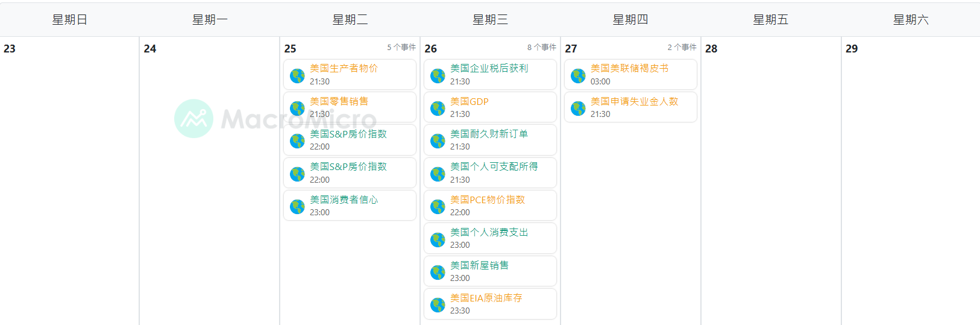The width and height of the screenshot is (980, 325).
Task: Click the globe icon for 美国消费者信心
Action: [297, 207]
